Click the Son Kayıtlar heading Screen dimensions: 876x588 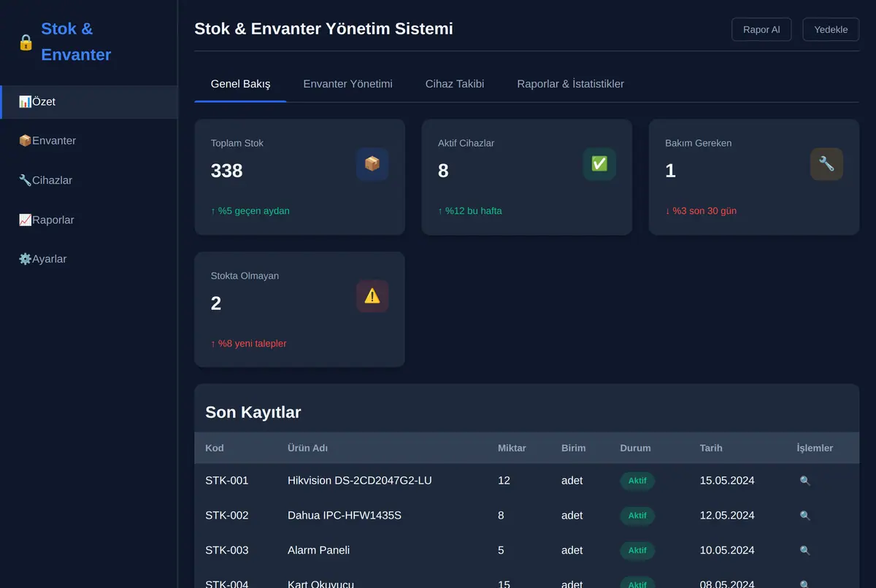pos(253,412)
